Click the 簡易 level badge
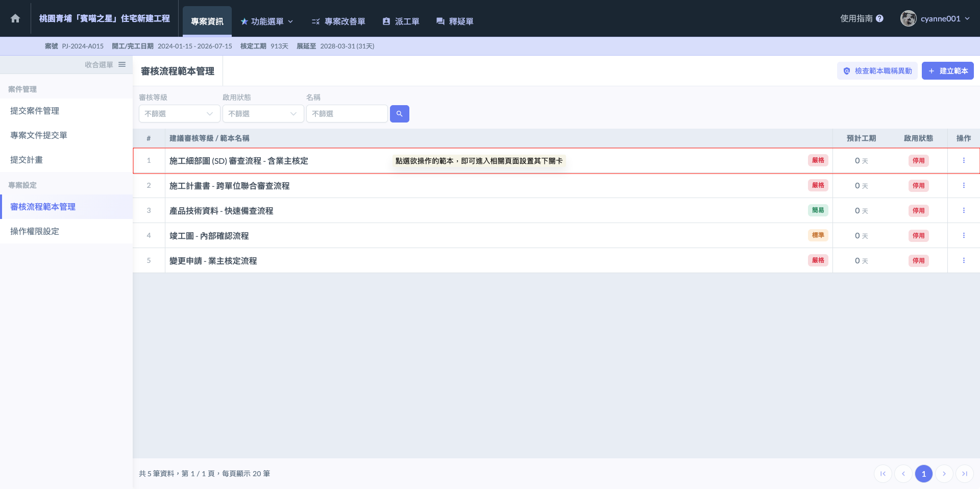This screenshot has height=489, width=980. tap(818, 210)
